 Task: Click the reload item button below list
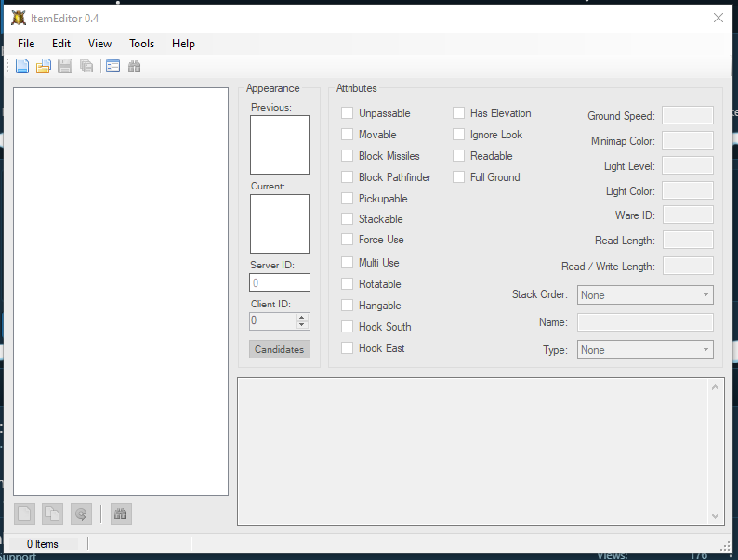[81, 514]
